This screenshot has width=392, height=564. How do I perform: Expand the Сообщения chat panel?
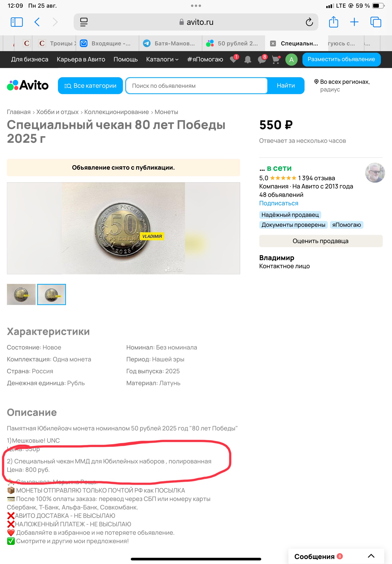click(371, 556)
